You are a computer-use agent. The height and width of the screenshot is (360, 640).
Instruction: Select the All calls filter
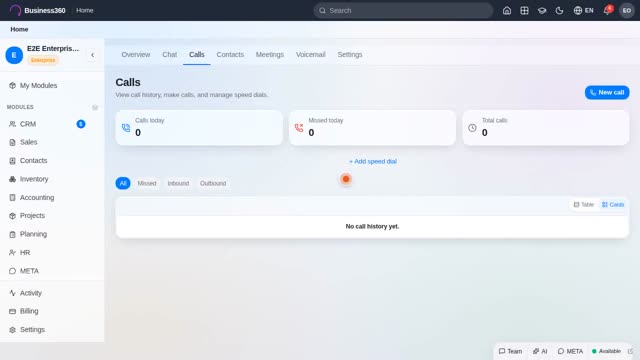(x=123, y=183)
